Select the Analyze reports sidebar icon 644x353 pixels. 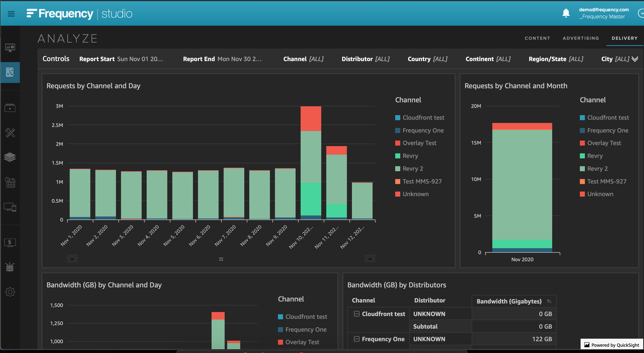point(10,72)
